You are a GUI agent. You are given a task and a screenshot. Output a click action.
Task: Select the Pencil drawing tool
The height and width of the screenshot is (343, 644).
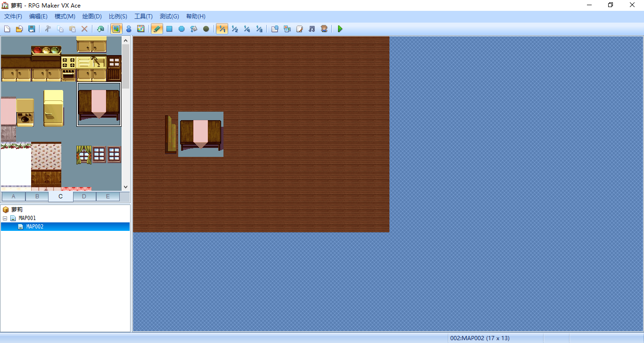(157, 29)
